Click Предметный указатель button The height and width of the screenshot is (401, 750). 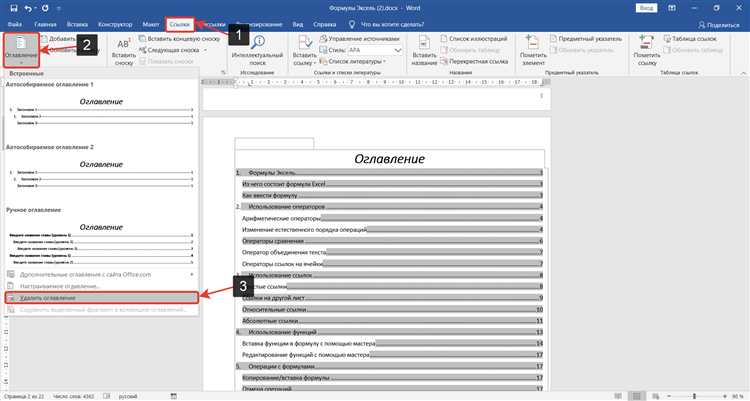(x=585, y=38)
